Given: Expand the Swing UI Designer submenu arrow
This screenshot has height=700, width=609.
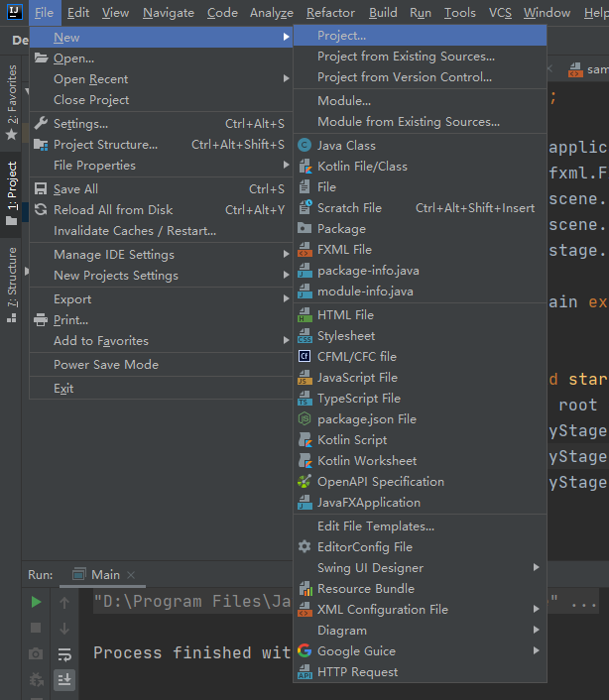Looking at the screenshot, I should 537,567.
